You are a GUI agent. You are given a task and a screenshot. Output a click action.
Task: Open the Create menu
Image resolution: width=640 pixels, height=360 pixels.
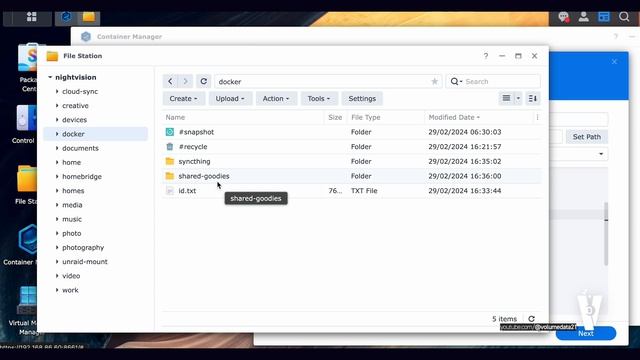(183, 98)
